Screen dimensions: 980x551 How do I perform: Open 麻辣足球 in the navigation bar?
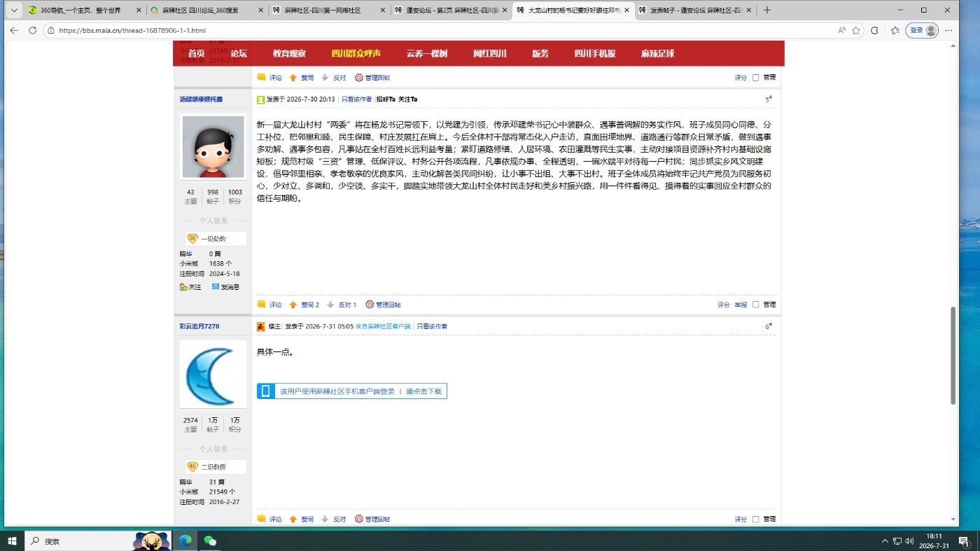tap(657, 54)
